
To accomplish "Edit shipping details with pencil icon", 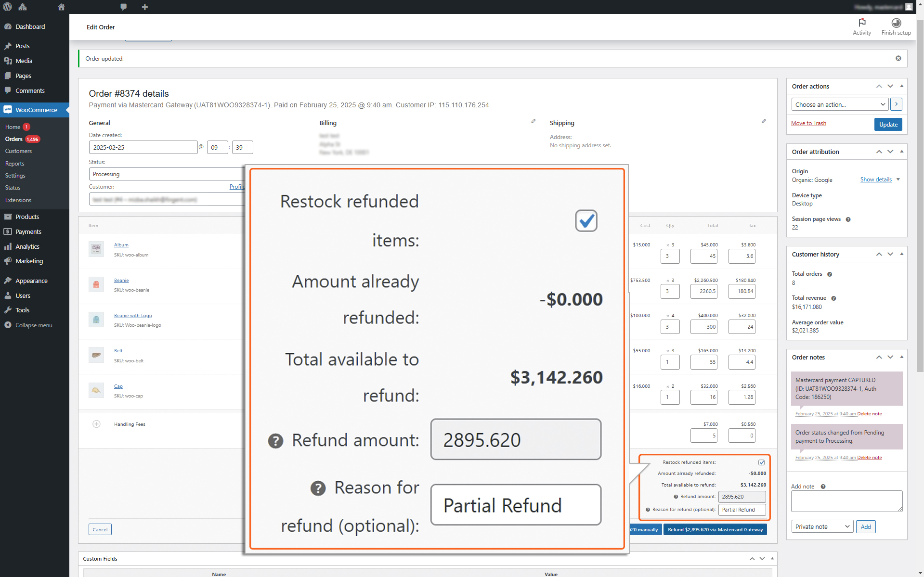I will click(764, 121).
